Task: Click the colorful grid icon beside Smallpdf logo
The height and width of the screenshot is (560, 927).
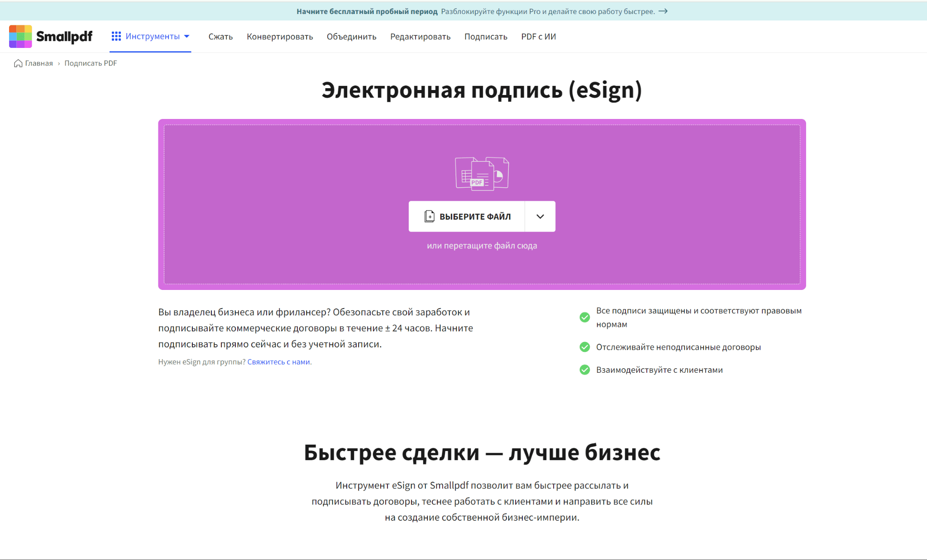Action: [20, 36]
